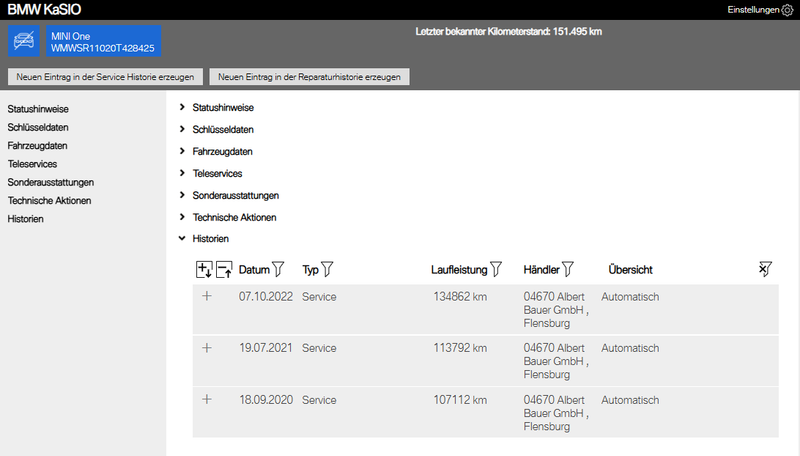
Task: Expand the 18.09.2020 service row
Action: [x=207, y=399]
